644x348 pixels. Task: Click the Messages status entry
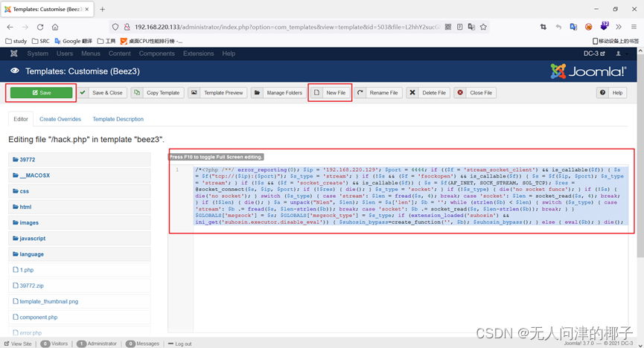[x=142, y=344]
